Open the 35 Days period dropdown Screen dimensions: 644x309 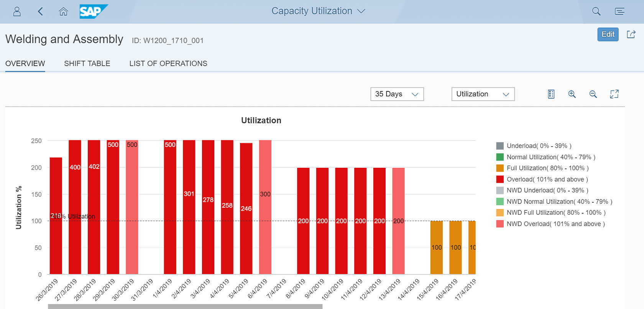click(x=397, y=94)
